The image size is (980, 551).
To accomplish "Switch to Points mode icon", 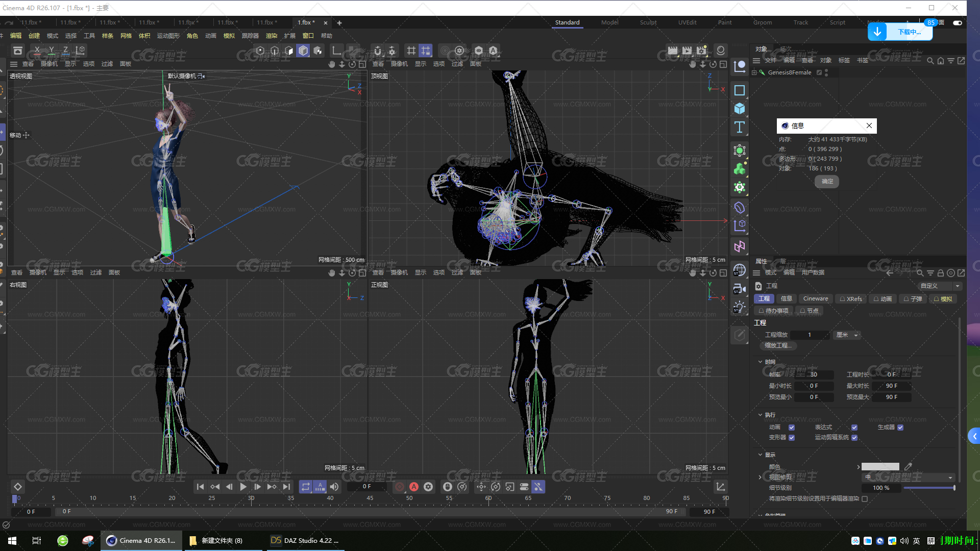I will pos(260,51).
